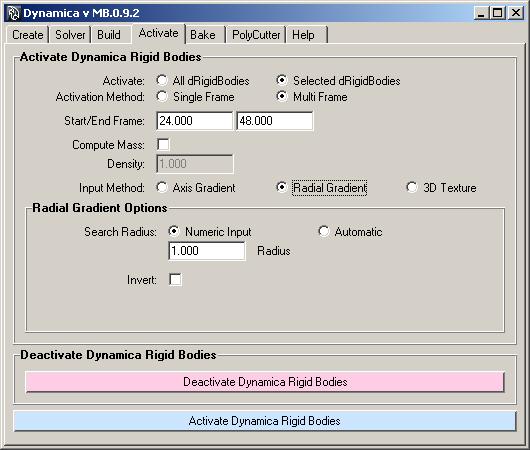Click Deactivate Dynamica Rigid Bodies button
The image size is (530, 450).
[265, 382]
